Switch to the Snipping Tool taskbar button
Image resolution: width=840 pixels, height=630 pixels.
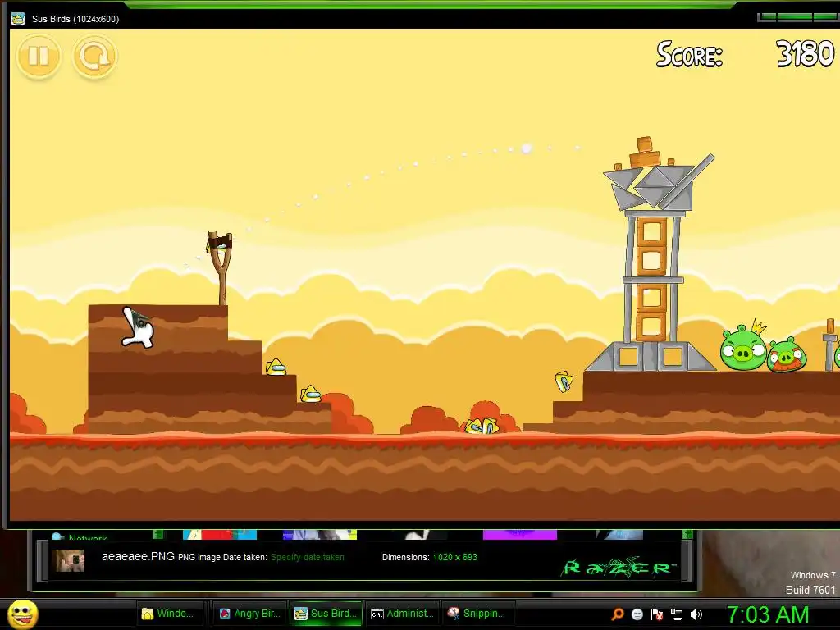coord(479,614)
